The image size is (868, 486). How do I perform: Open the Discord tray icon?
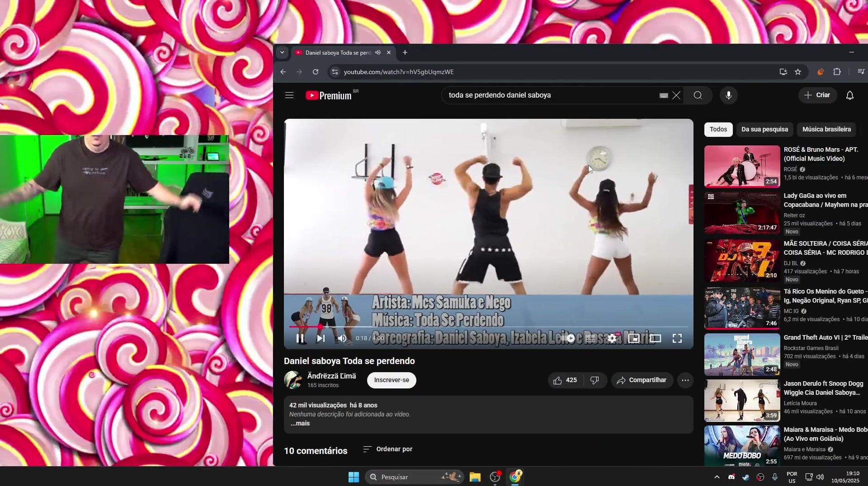(x=731, y=477)
